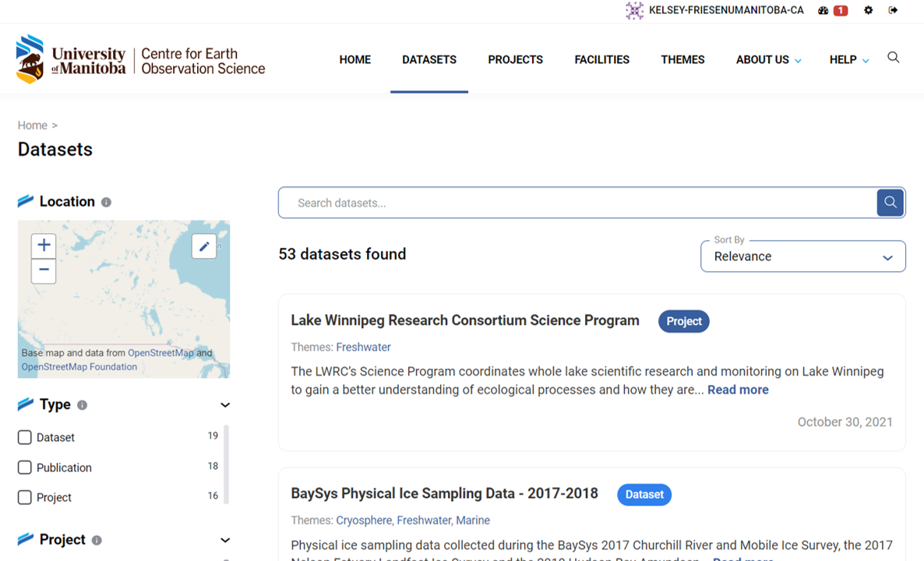This screenshot has height=561, width=924.
Task: Click the info icon beside Location
Action: [106, 203]
